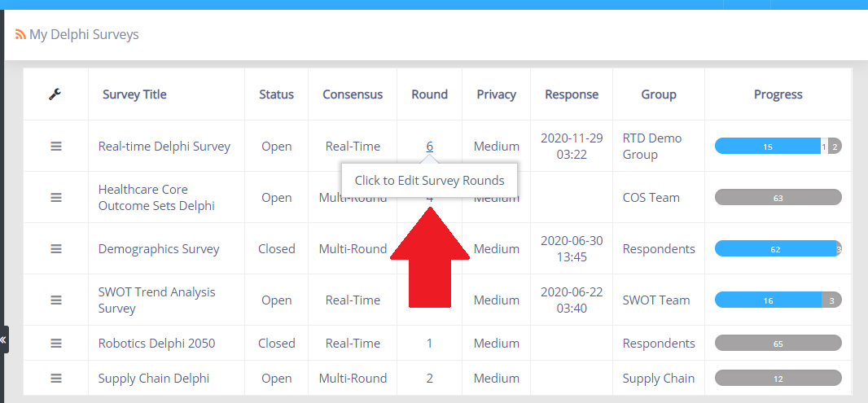Sort by Survey Title column header

134,94
